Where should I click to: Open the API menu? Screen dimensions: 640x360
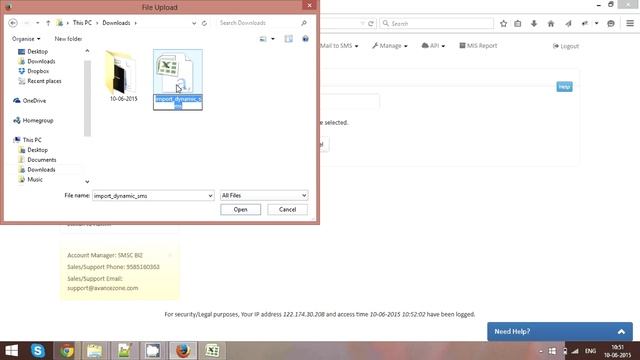[433, 46]
